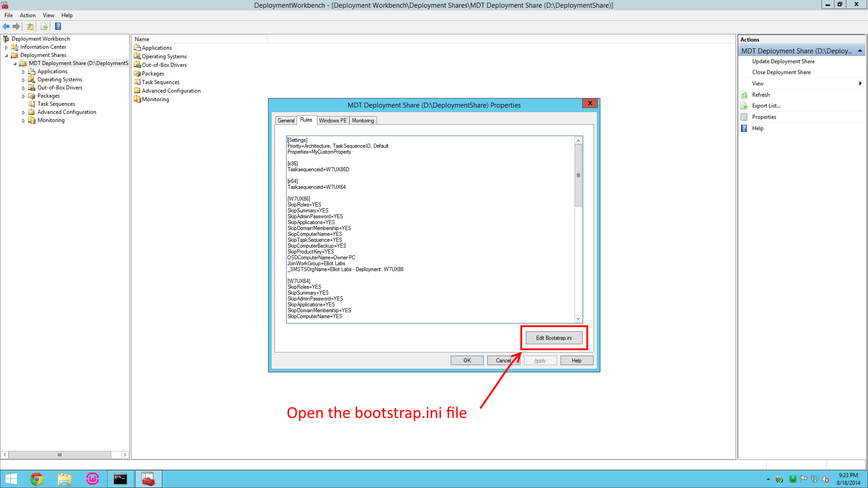
Task: Click Close Deployment Share action
Action: pyautogui.click(x=781, y=72)
